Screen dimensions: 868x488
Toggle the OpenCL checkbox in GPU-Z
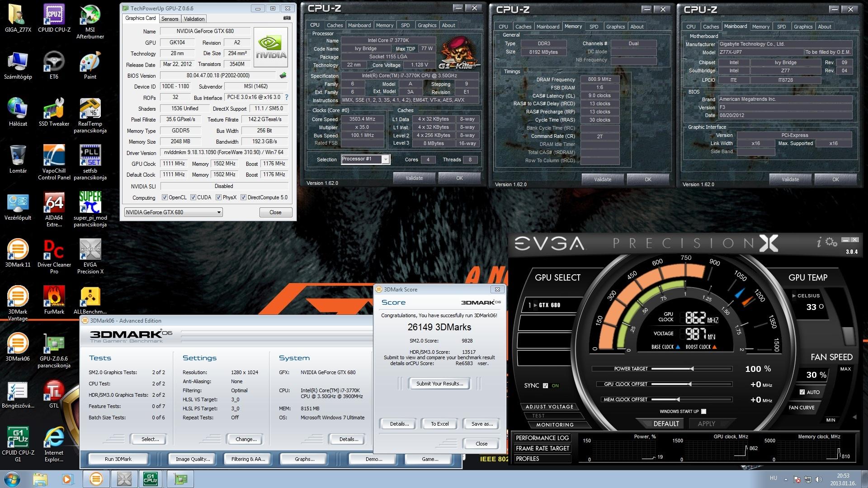coord(165,197)
